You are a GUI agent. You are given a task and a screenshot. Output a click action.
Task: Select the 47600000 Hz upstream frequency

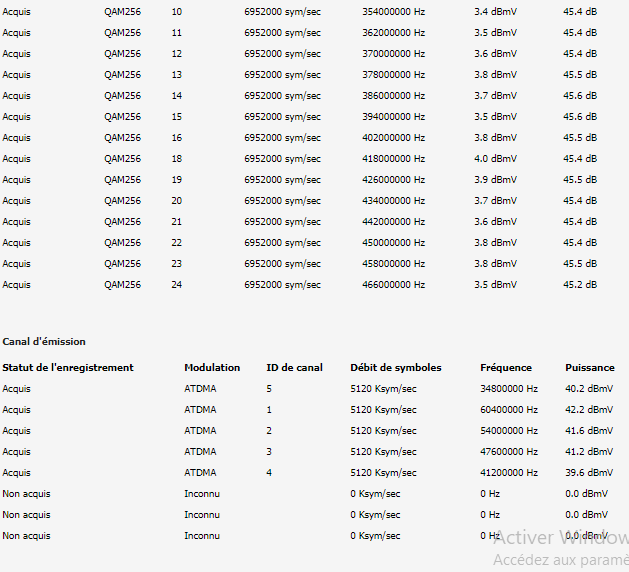tap(509, 452)
